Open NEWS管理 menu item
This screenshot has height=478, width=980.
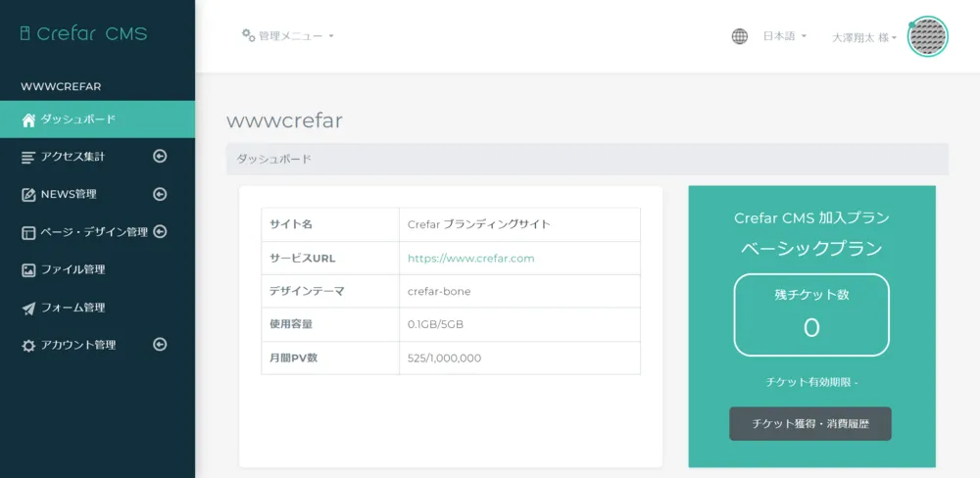pos(97,194)
